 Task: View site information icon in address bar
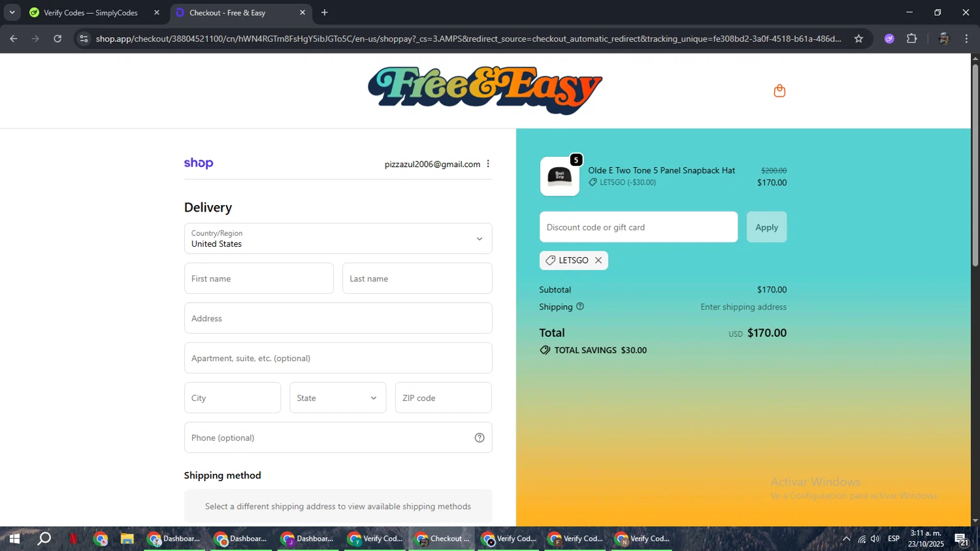[84, 39]
